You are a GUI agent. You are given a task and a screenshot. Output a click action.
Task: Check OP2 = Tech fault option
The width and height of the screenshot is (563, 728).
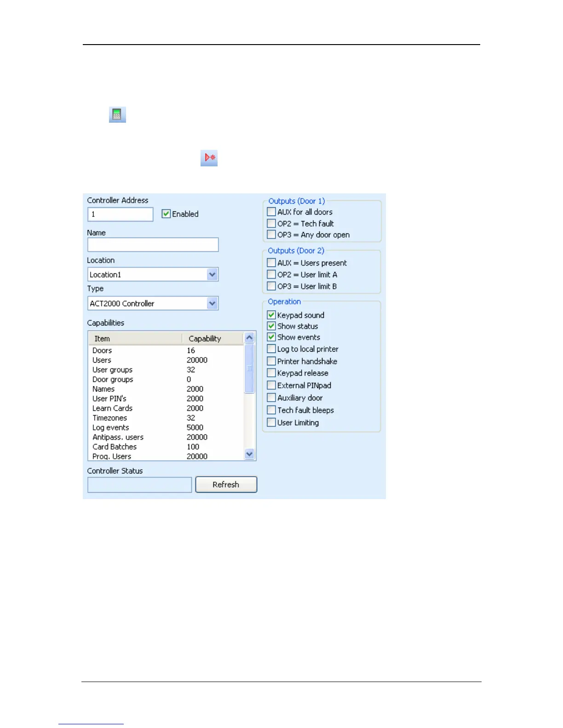pos(271,223)
